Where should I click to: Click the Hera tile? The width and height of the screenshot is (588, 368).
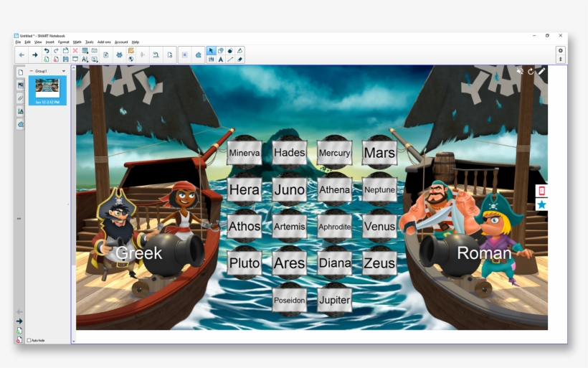tap(245, 189)
